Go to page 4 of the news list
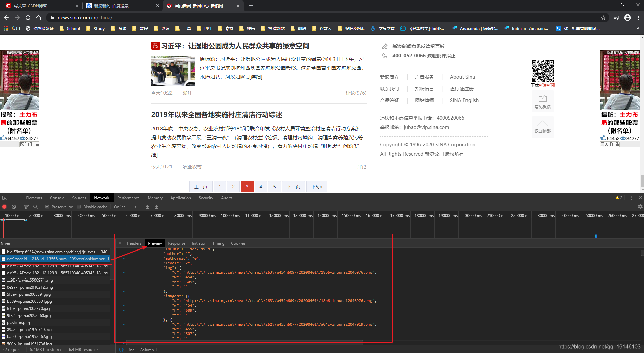The height and width of the screenshot is (353, 644). [261, 187]
